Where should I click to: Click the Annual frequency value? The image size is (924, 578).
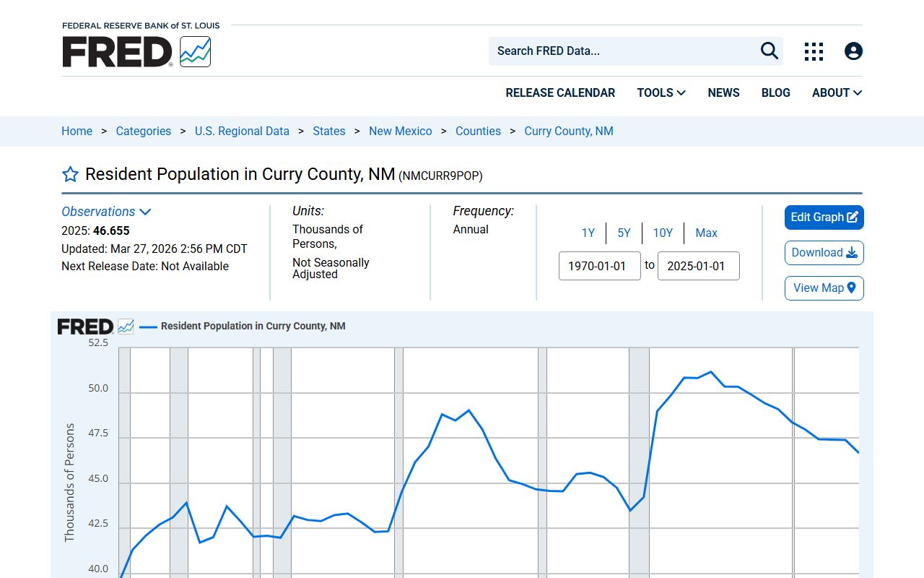(471, 229)
